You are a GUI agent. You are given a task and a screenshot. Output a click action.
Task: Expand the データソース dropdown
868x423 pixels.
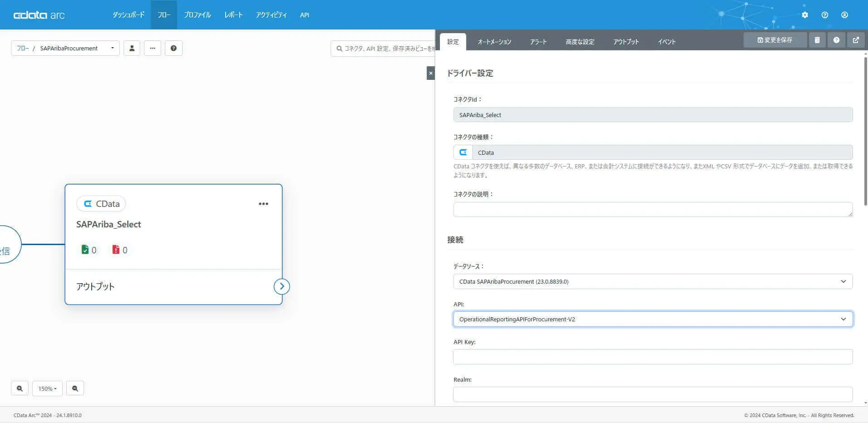pyautogui.click(x=653, y=281)
